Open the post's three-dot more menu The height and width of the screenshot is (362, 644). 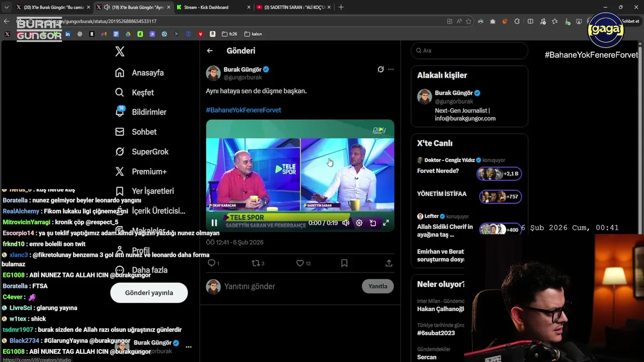391,69
